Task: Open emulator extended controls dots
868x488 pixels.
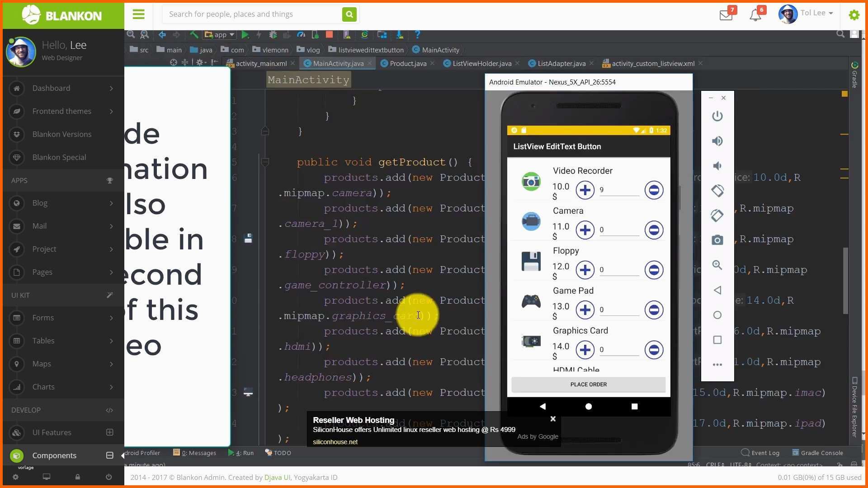Action: point(717,365)
